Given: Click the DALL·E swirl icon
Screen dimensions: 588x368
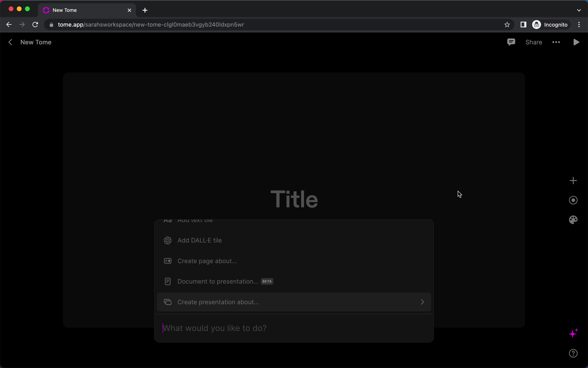Looking at the screenshot, I should click(168, 240).
